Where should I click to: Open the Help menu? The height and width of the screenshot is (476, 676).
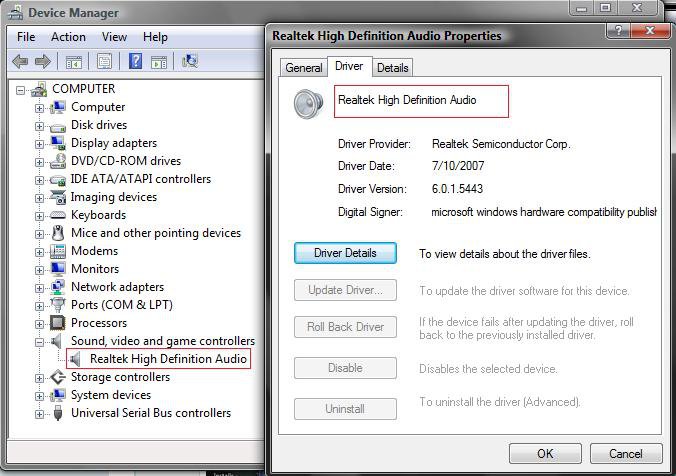click(x=155, y=37)
